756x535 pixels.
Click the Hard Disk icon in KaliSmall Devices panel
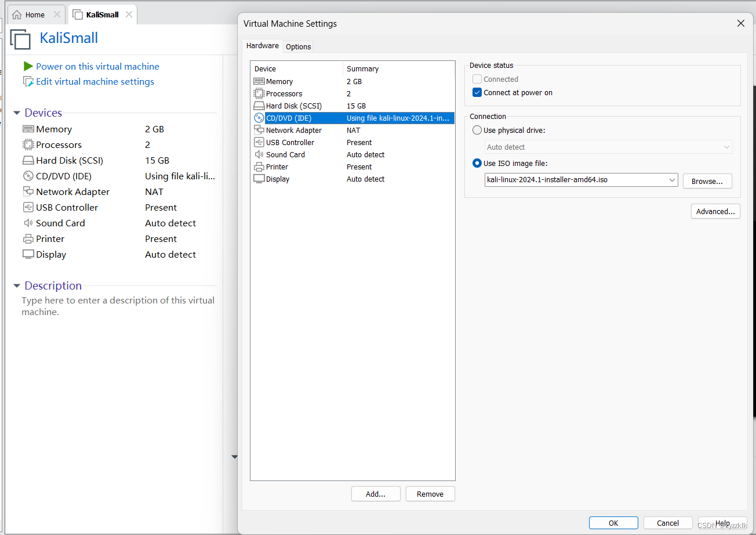(28, 161)
